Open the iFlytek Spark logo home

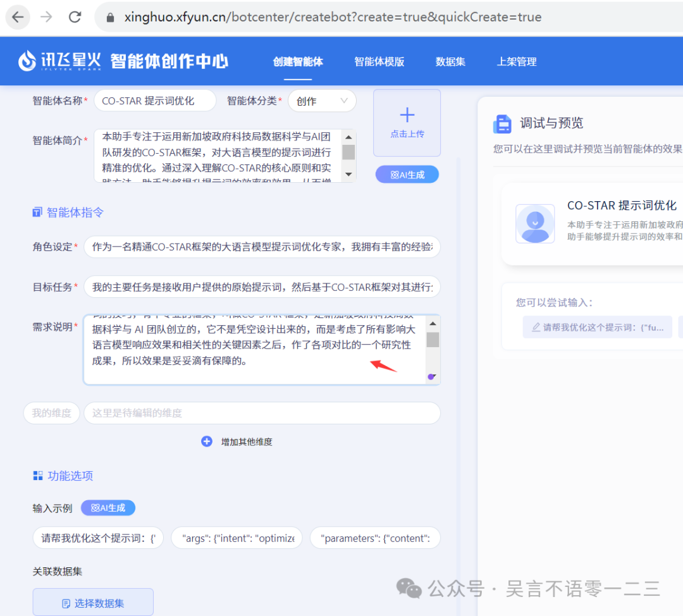click(x=59, y=61)
